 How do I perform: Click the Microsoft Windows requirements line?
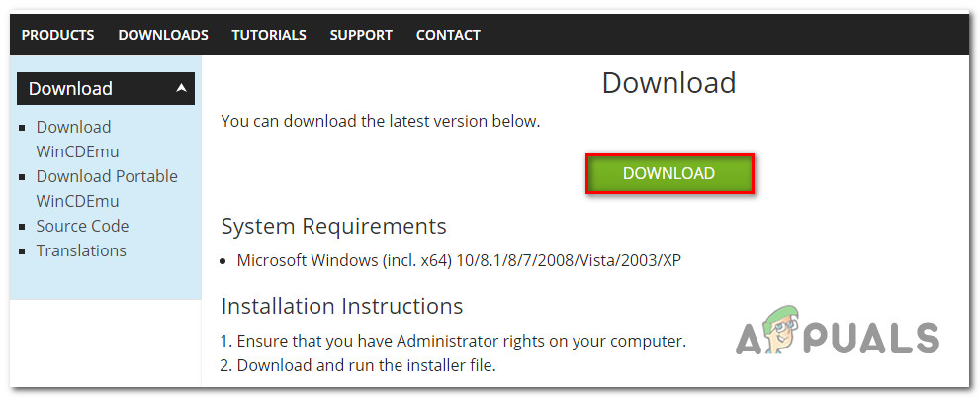[x=459, y=261]
